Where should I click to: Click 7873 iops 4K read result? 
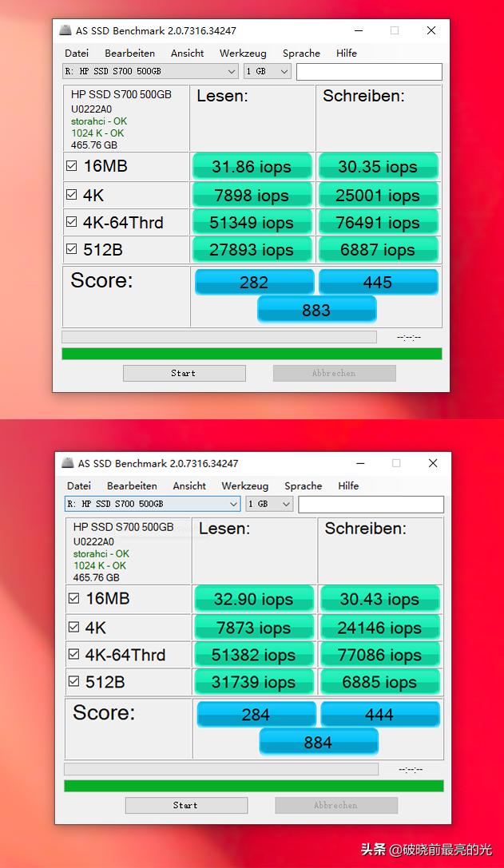(254, 627)
